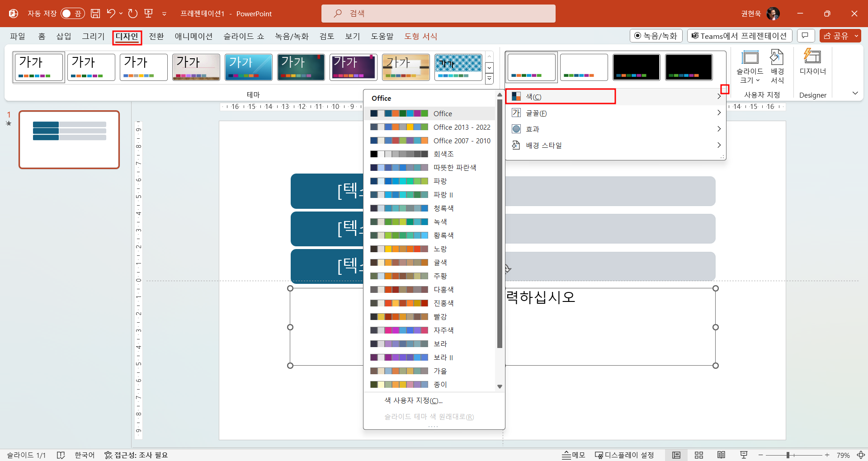This screenshot has height=461, width=868.
Task: Open the 애니메이션 tab
Action: pos(193,36)
